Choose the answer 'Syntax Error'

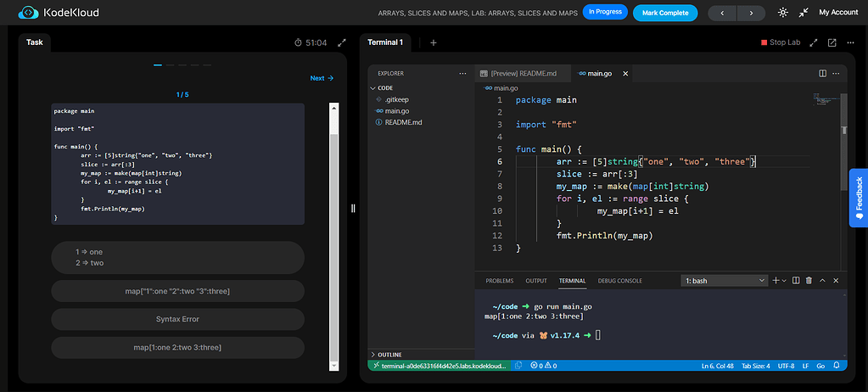pos(177,319)
